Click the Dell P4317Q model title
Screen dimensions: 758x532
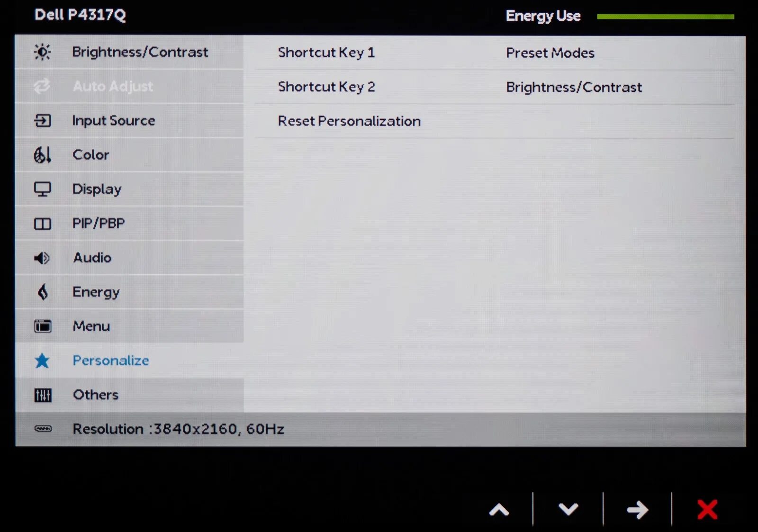(x=80, y=15)
